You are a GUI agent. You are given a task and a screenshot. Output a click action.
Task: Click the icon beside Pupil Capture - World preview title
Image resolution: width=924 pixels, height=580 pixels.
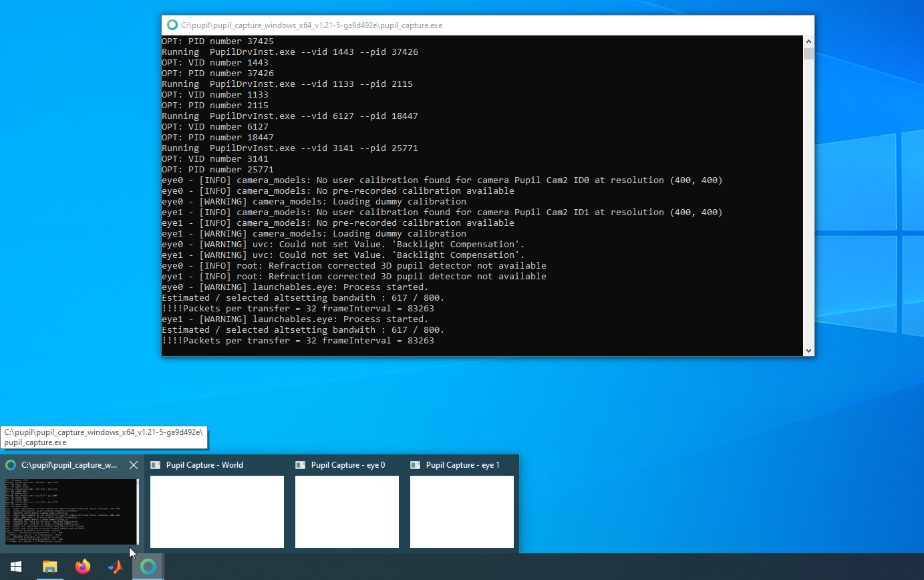pyautogui.click(x=156, y=465)
